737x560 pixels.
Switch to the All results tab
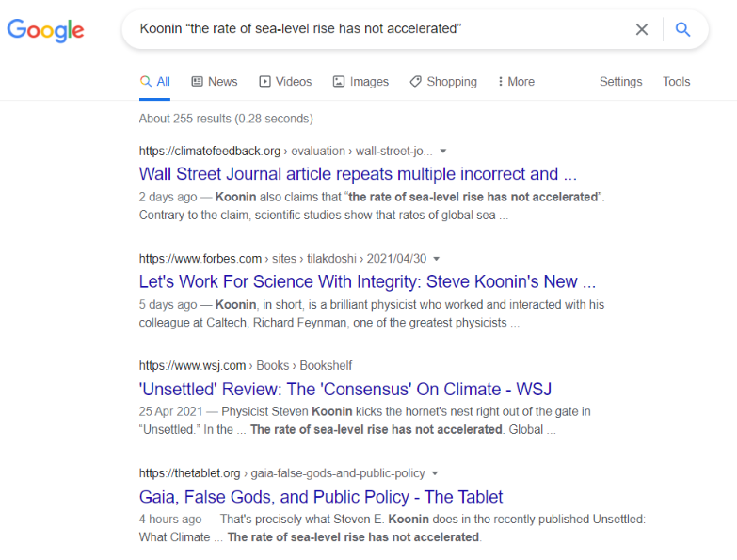click(x=154, y=82)
